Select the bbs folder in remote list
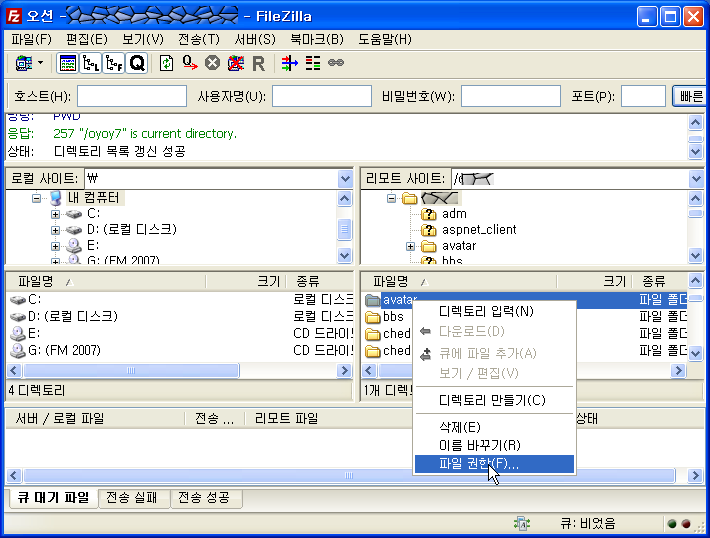Viewport: 710px width, 538px height. 393,317
